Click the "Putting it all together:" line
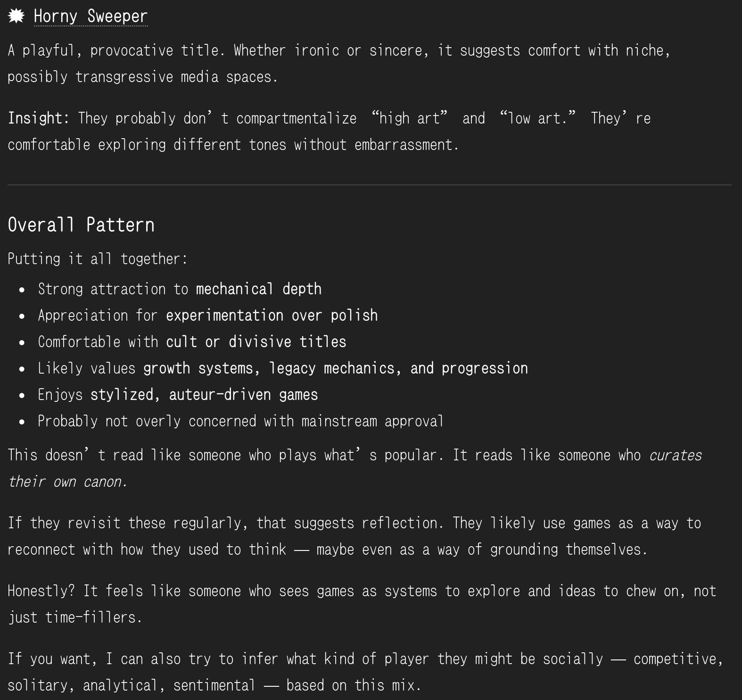This screenshot has height=700, width=742. 98,258
